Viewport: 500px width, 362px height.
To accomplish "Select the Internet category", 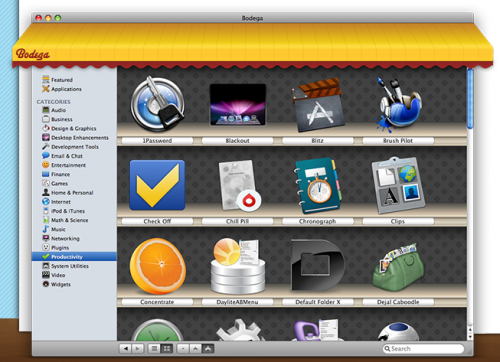I will [x=56, y=202].
